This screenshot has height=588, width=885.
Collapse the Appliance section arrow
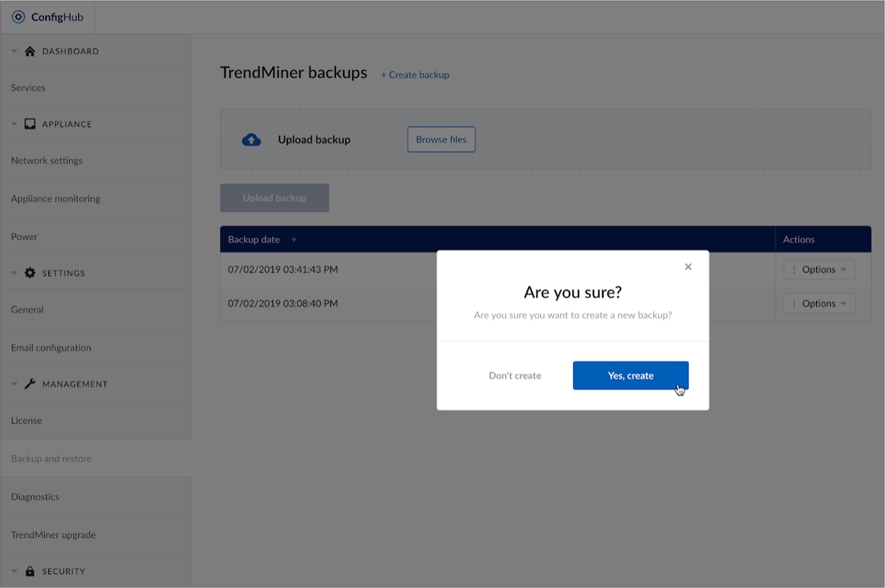click(14, 124)
